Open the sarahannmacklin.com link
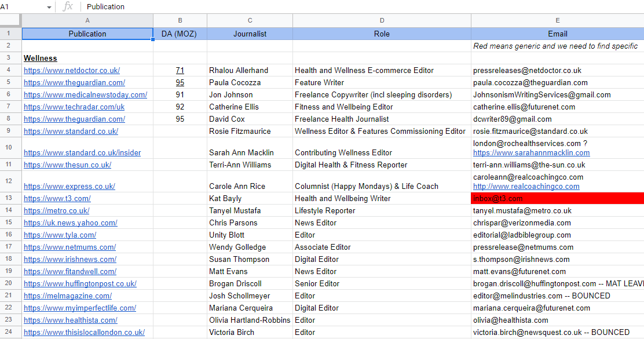This screenshot has width=644, height=339. tap(532, 152)
